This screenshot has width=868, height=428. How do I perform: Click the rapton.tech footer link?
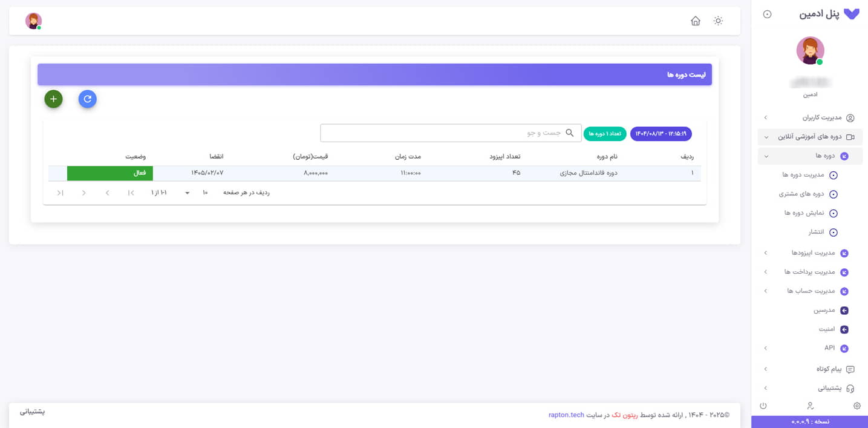click(566, 415)
